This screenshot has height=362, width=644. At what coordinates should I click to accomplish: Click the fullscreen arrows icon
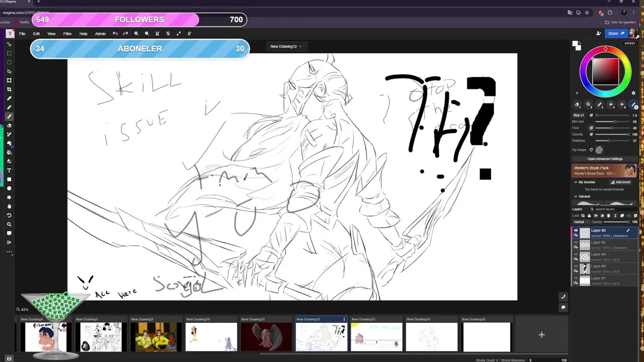[179, 34]
